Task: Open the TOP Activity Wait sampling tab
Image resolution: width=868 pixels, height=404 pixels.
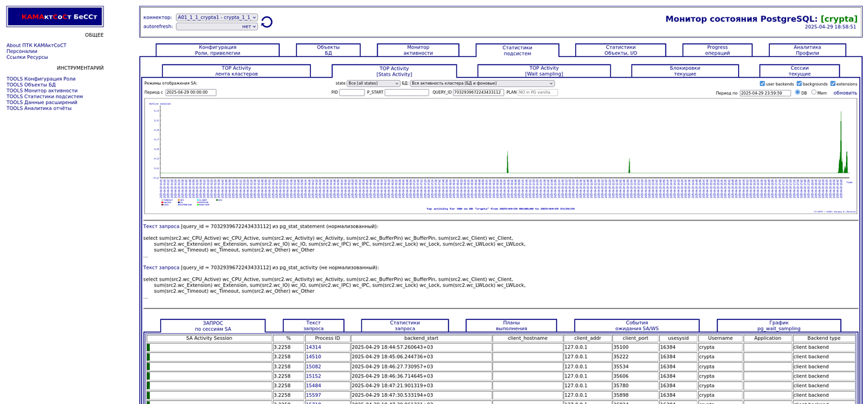Action: tap(544, 70)
